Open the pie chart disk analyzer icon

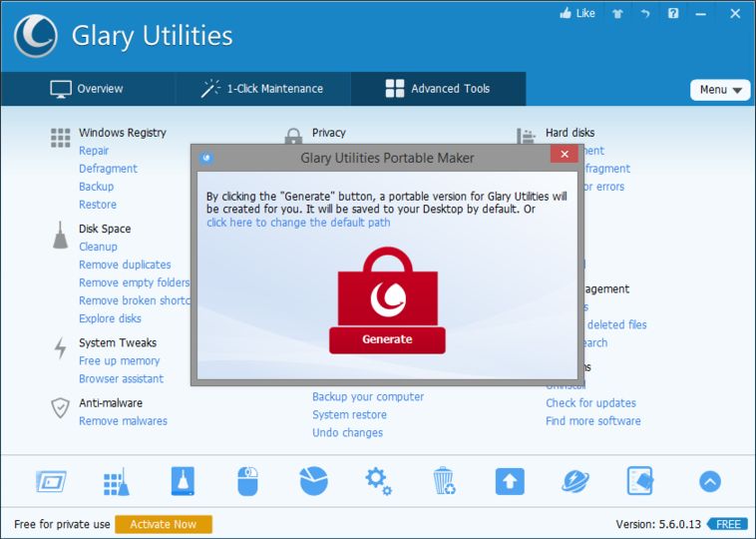[313, 481]
